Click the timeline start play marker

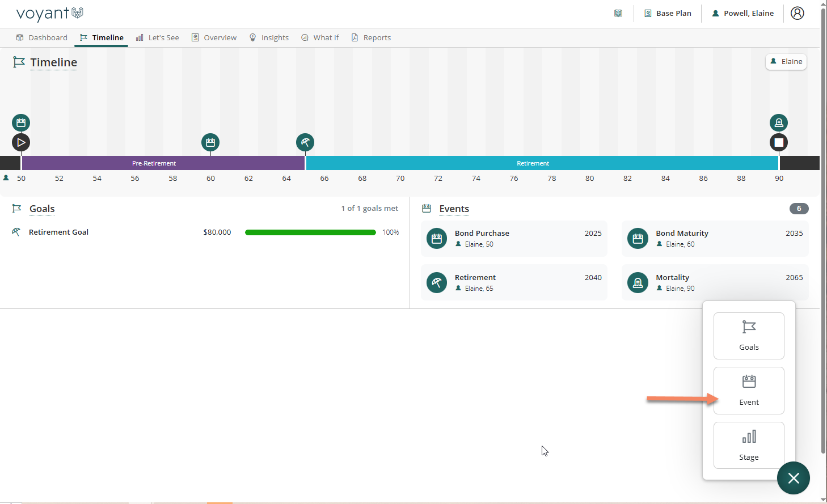(x=21, y=142)
